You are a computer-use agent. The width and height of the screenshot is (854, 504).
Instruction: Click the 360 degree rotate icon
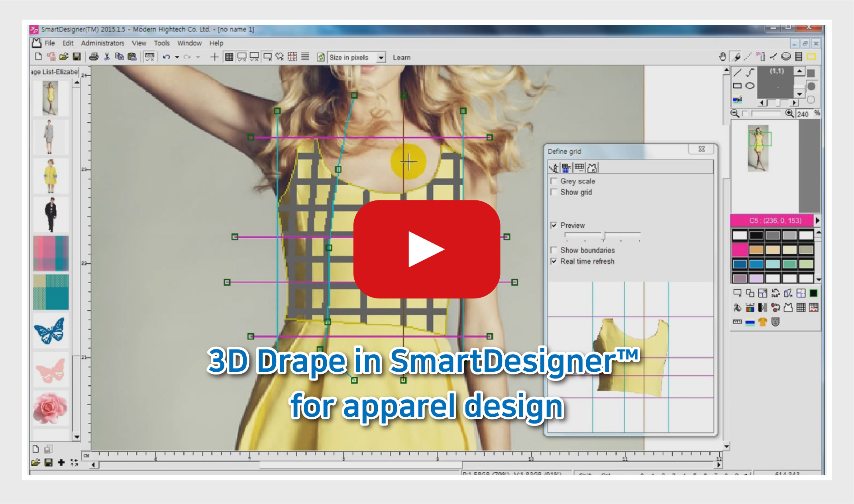click(x=775, y=293)
